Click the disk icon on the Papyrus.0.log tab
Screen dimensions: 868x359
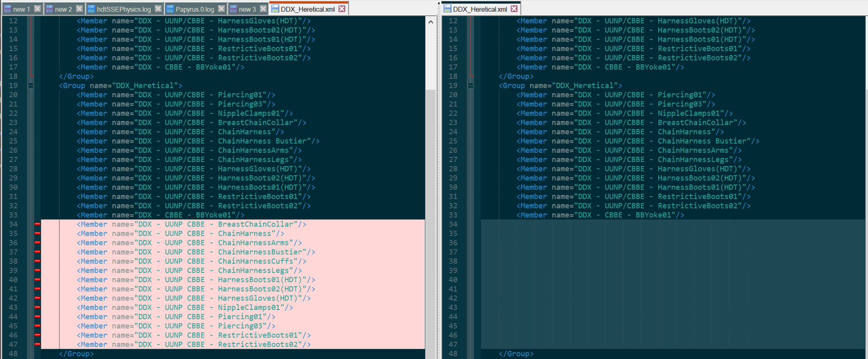170,9
